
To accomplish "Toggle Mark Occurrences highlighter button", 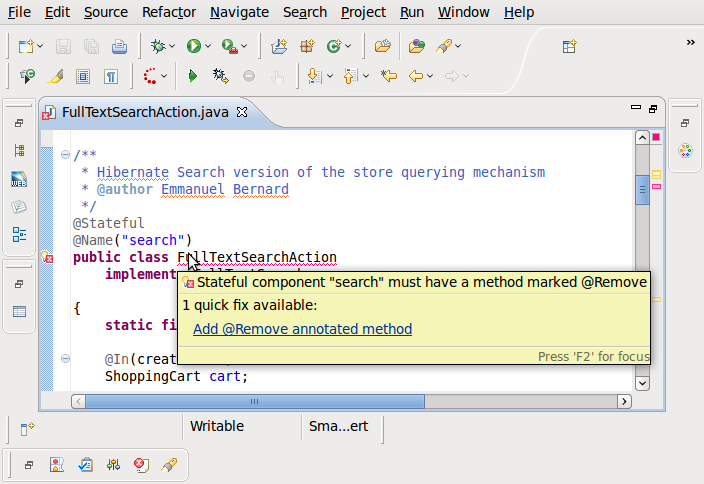I will pyautogui.click(x=56, y=76).
